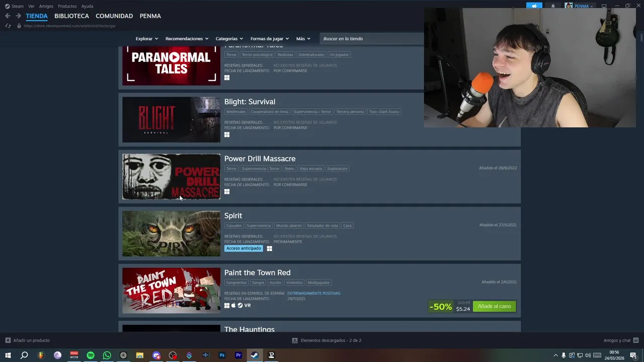
Task: Expand the Explorar dropdown
Action: click(147, 39)
